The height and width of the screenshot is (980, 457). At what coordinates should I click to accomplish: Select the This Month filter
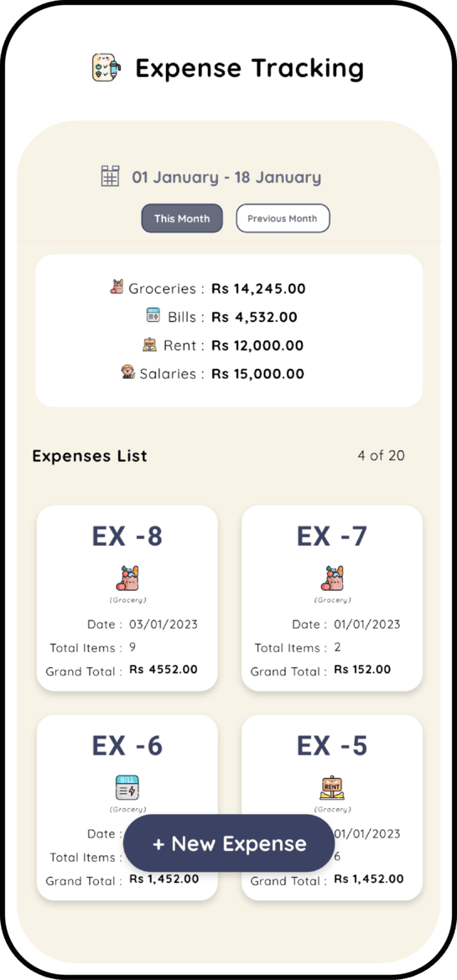coord(182,219)
